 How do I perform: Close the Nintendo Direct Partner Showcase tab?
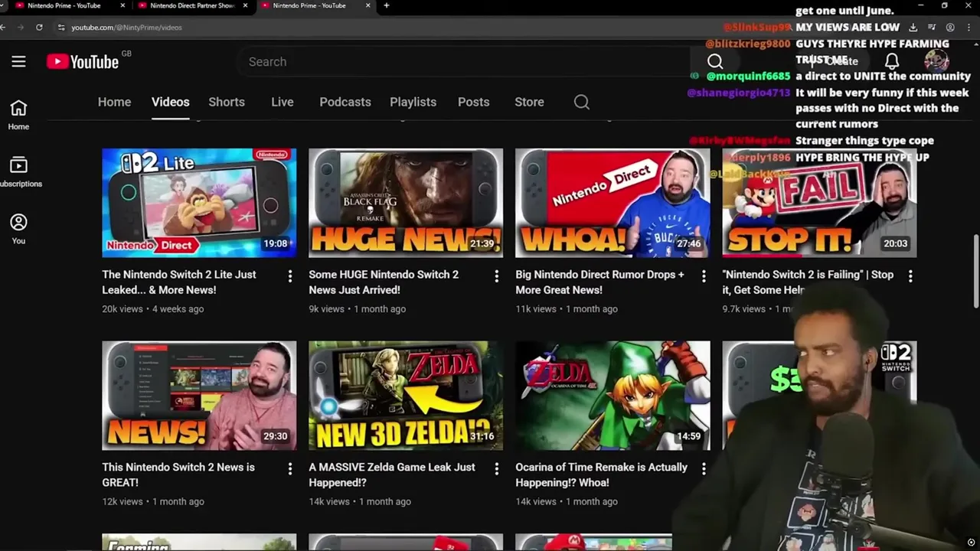coord(246,5)
